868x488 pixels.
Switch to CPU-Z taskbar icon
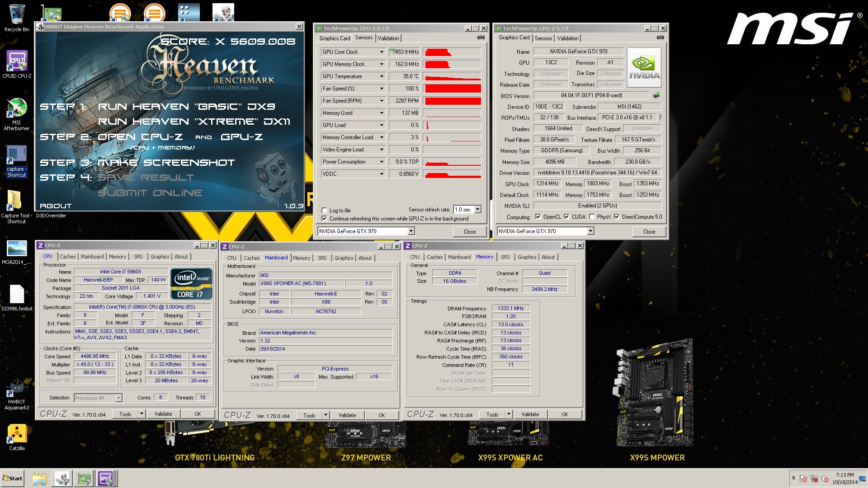[x=106, y=479]
